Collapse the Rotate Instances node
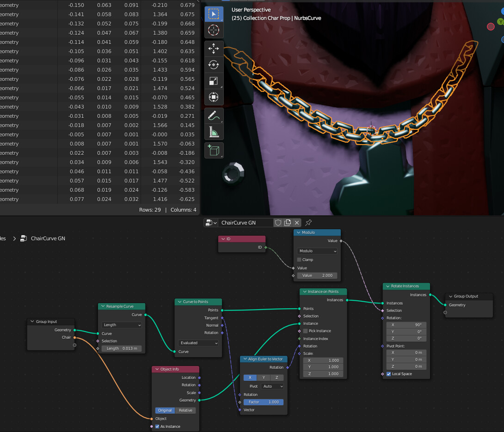 [x=387, y=286]
